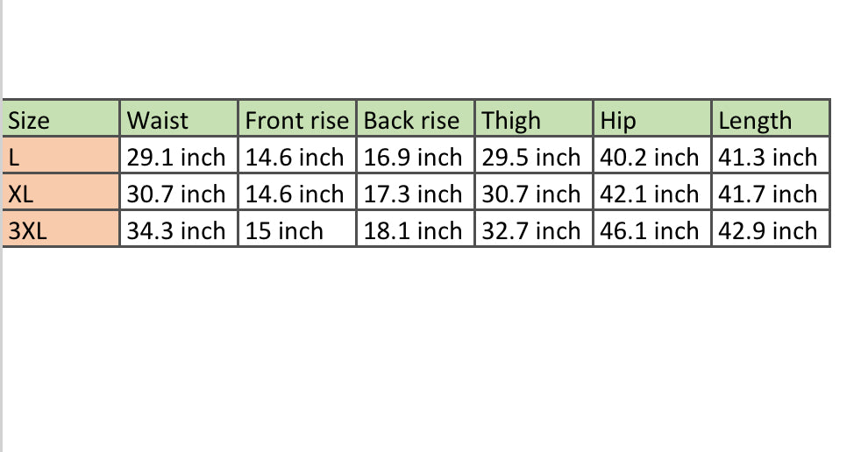The image size is (868, 452).
Task: Click the XL size row label
Action: tap(60, 194)
